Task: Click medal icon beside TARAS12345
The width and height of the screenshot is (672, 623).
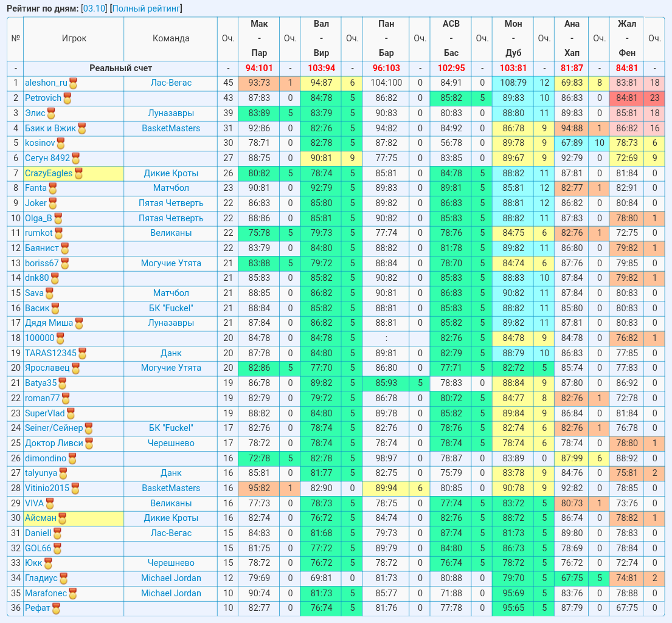Action: click(x=82, y=354)
